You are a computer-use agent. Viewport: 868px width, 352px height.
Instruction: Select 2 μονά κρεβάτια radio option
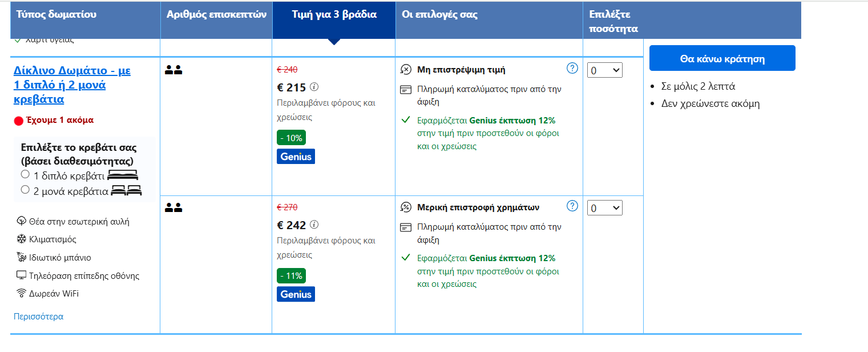tap(25, 190)
